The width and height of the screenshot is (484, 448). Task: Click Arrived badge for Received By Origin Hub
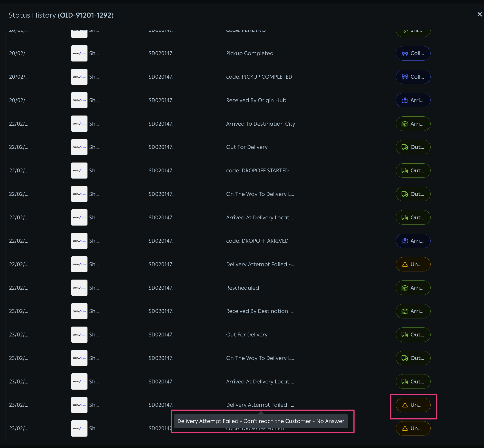(x=413, y=100)
